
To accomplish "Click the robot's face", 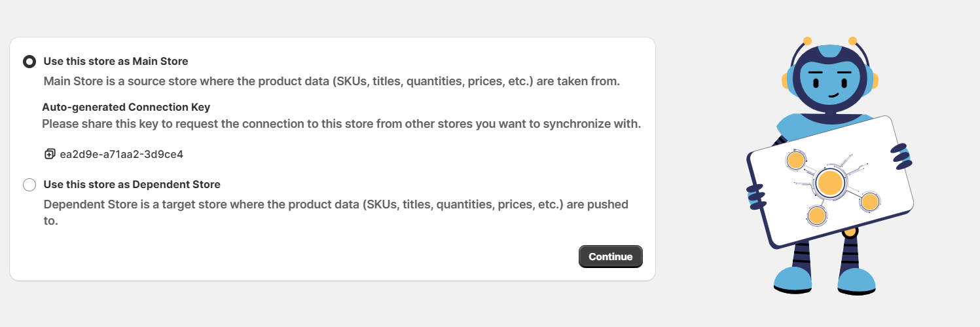I will [x=829, y=79].
